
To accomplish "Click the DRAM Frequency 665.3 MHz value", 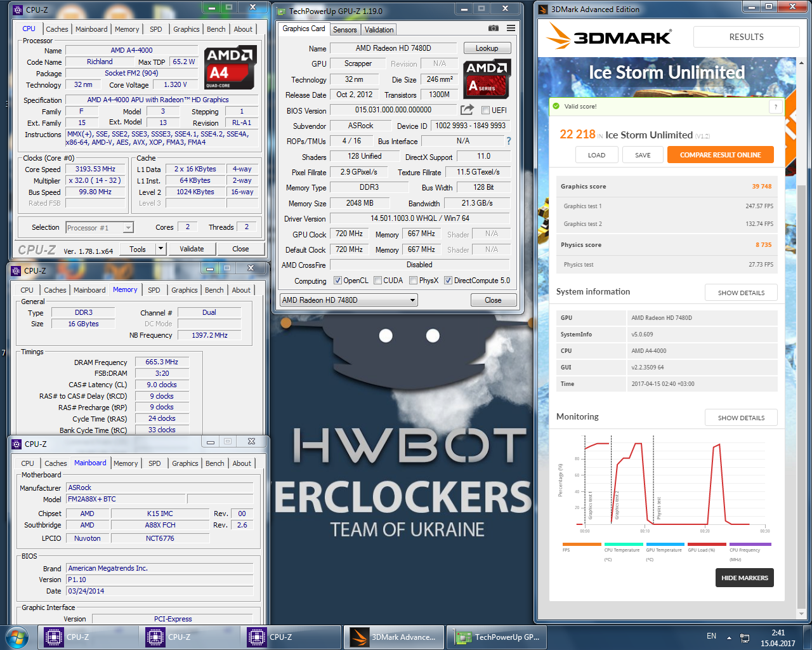I will 162,362.
